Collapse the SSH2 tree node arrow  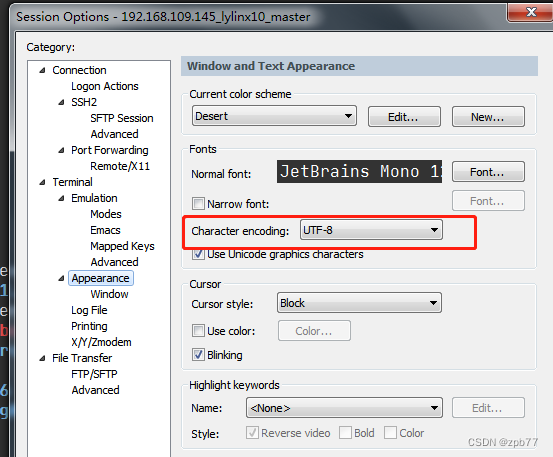pos(61,103)
